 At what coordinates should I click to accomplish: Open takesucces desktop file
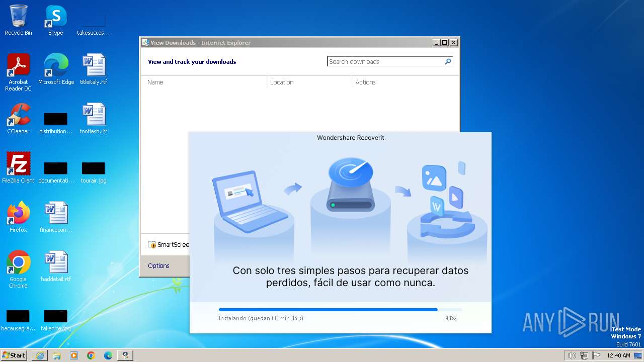click(x=94, y=25)
